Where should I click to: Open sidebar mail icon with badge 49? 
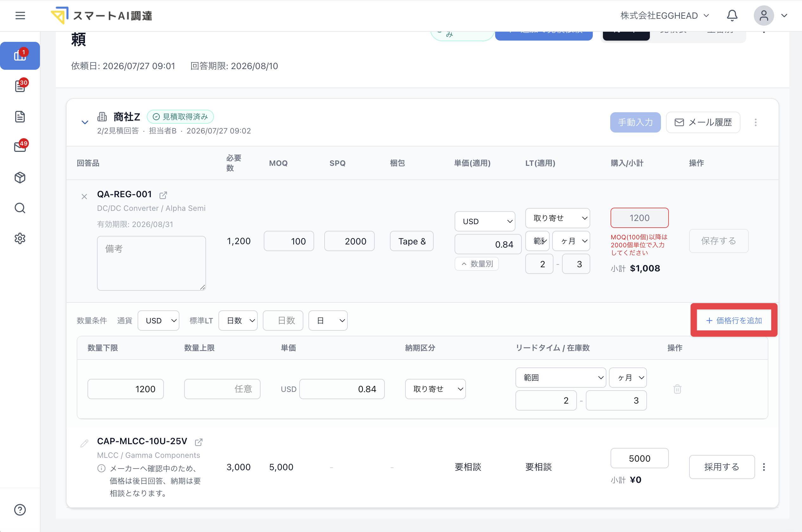(x=20, y=147)
